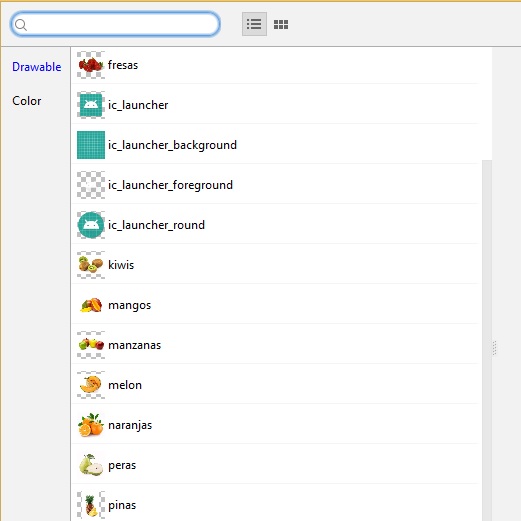Click the panel splitter grip handle
This screenshot has width=521, height=521.
[495, 348]
